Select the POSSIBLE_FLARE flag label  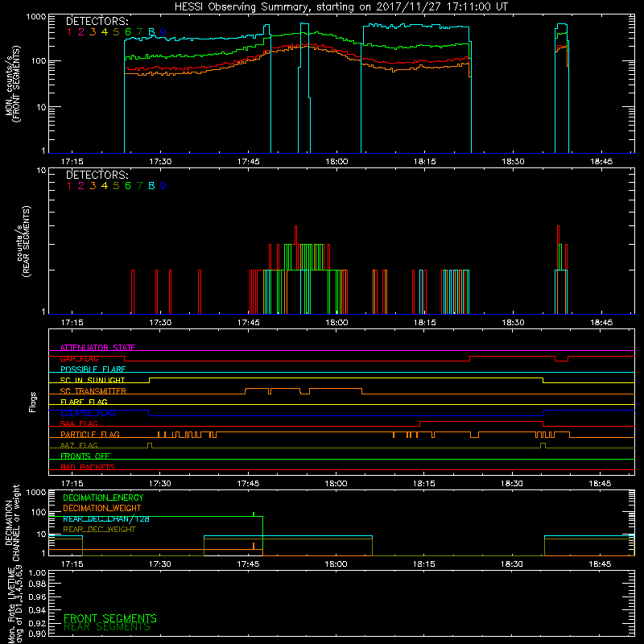[93, 369]
